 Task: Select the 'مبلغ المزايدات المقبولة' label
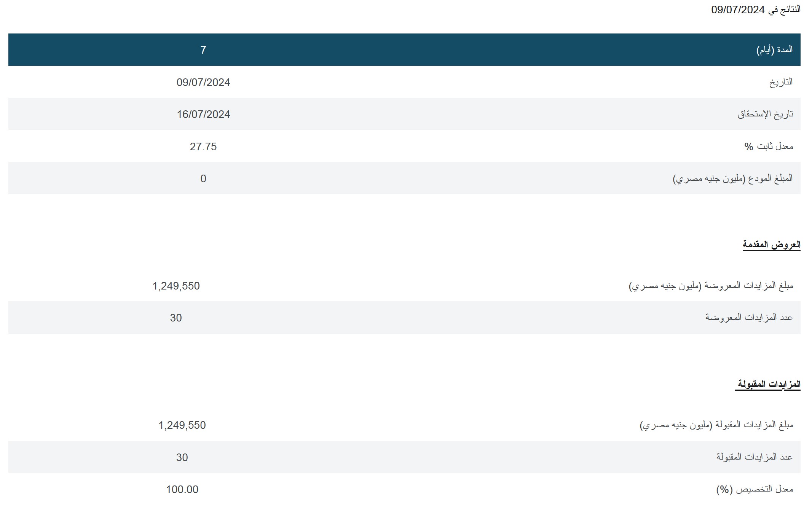[x=716, y=425]
